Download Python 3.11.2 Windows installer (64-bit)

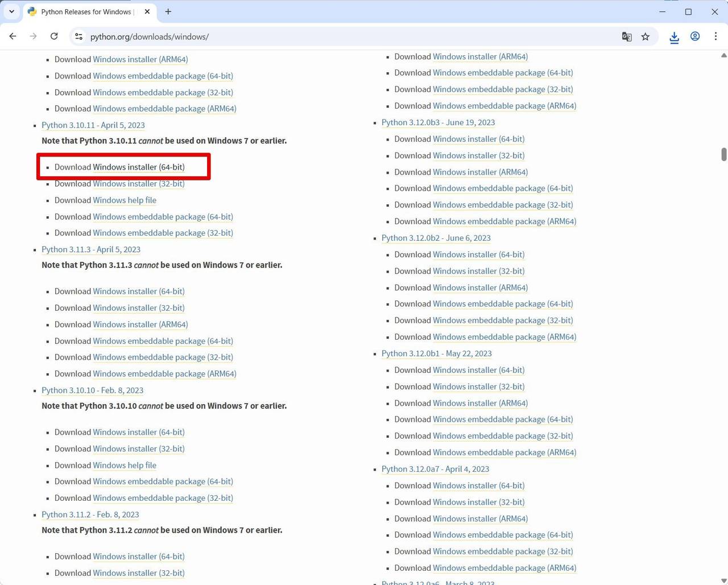point(139,556)
